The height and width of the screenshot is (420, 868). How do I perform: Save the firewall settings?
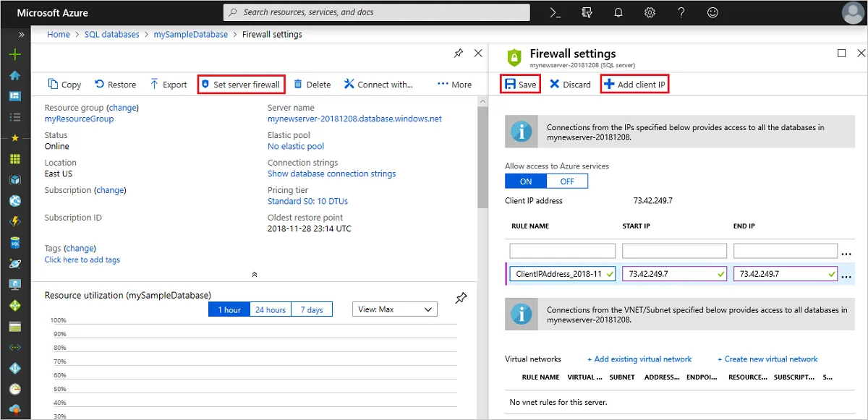click(x=520, y=84)
